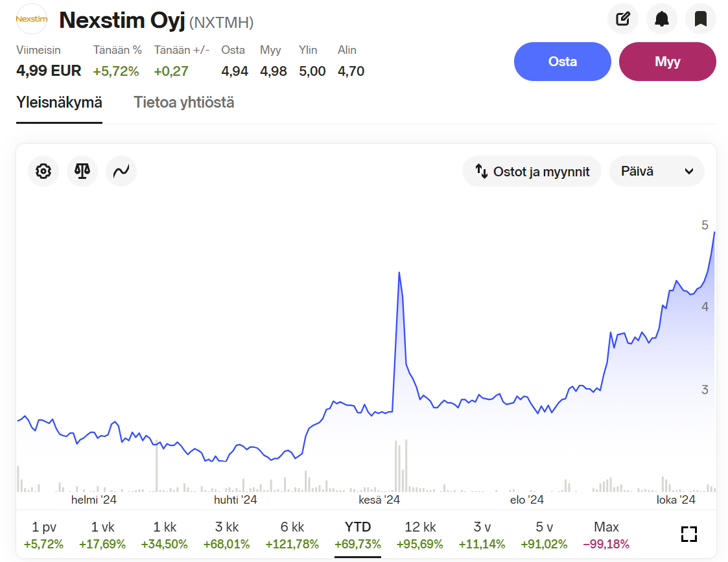Click the tall June volume bars
Viewport: 728px width, 562px height.
401,465
